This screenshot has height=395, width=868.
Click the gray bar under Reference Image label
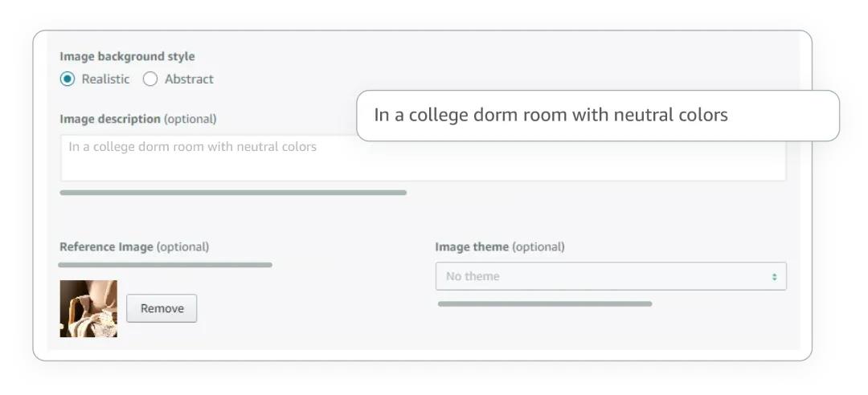165,264
